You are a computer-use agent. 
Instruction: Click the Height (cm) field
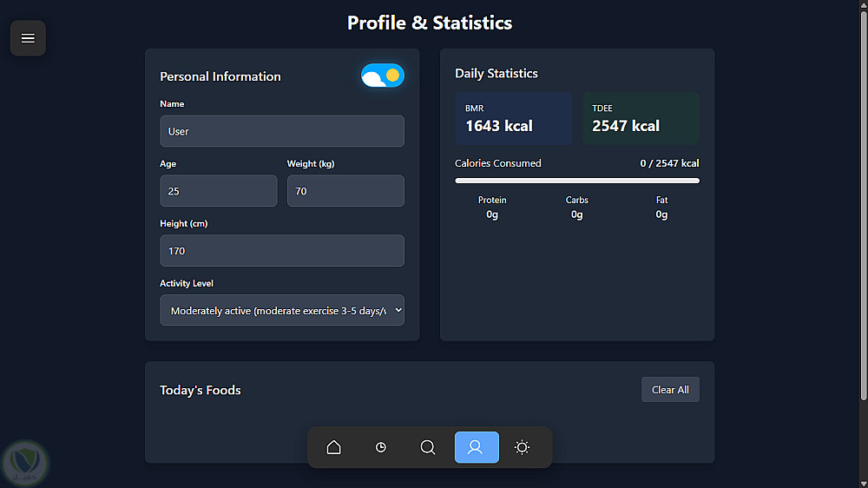click(x=282, y=251)
